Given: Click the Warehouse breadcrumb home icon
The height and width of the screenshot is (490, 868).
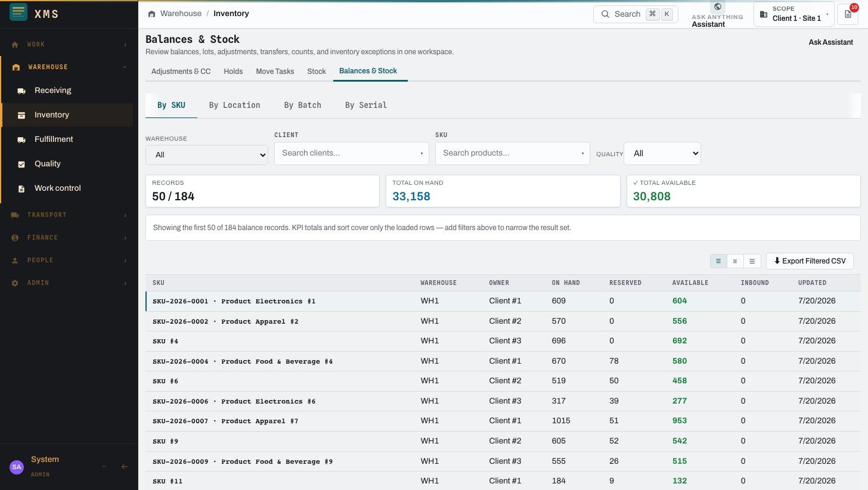Looking at the screenshot, I should [x=152, y=14].
